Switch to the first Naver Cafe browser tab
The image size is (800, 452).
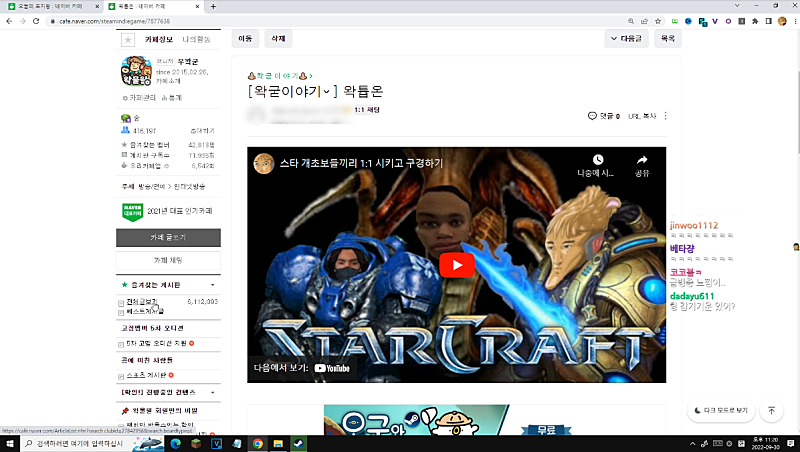54,6
